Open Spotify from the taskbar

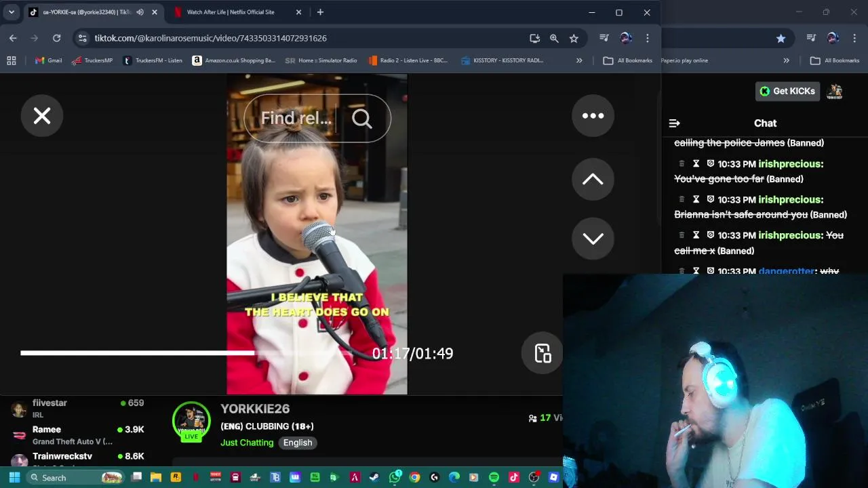pos(494,477)
